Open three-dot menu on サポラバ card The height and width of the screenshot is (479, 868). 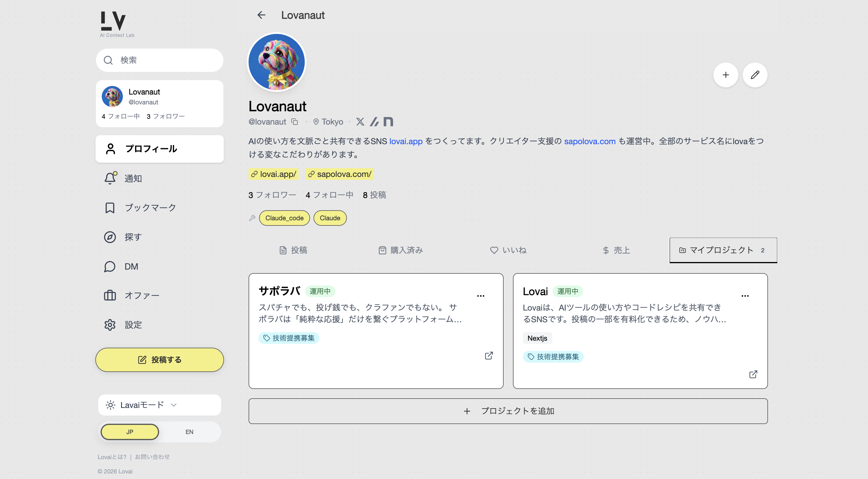(x=480, y=296)
